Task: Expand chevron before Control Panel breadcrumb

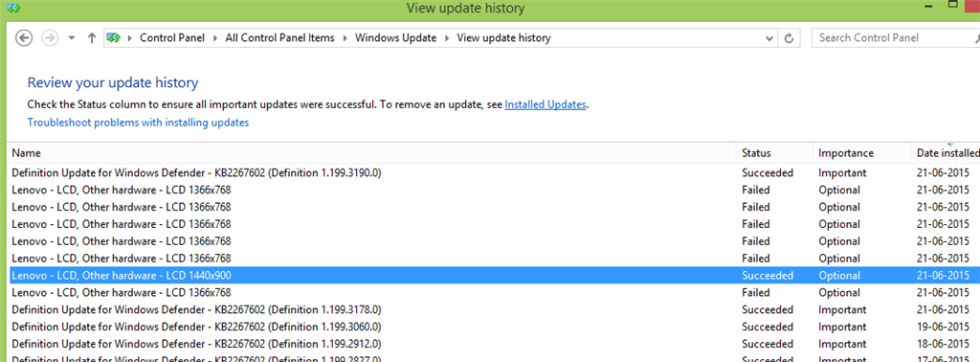Action: (130, 38)
